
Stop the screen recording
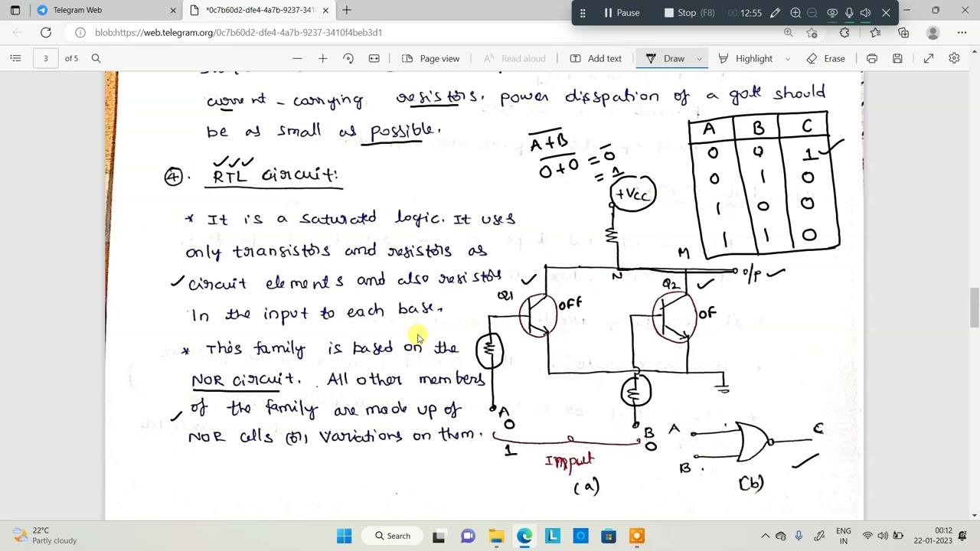[690, 12]
